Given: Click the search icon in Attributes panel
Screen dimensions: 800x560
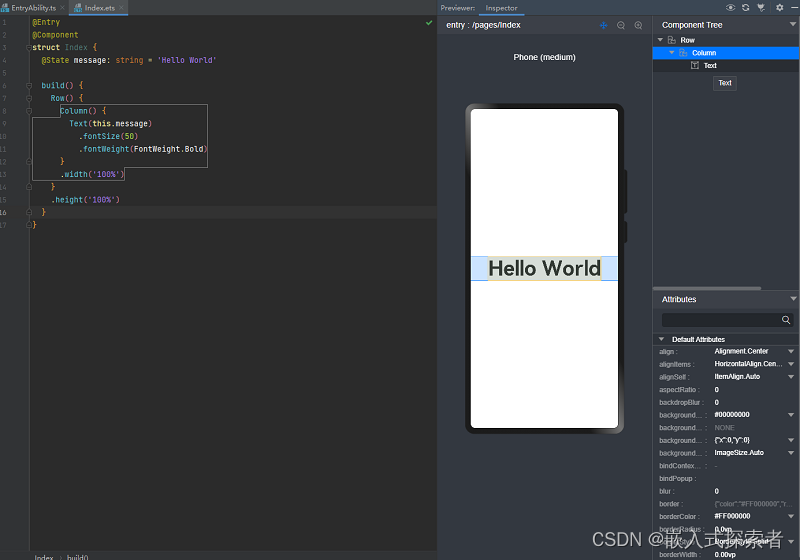Looking at the screenshot, I should [786, 320].
